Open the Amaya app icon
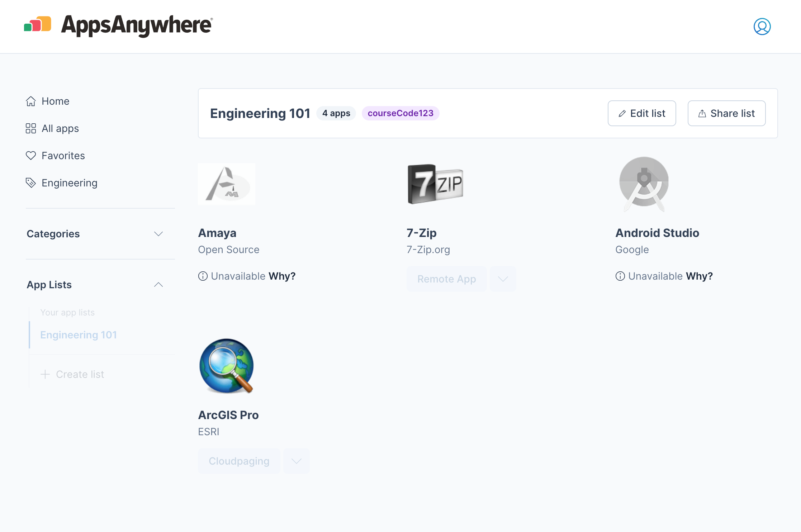 pyautogui.click(x=227, y=184)
